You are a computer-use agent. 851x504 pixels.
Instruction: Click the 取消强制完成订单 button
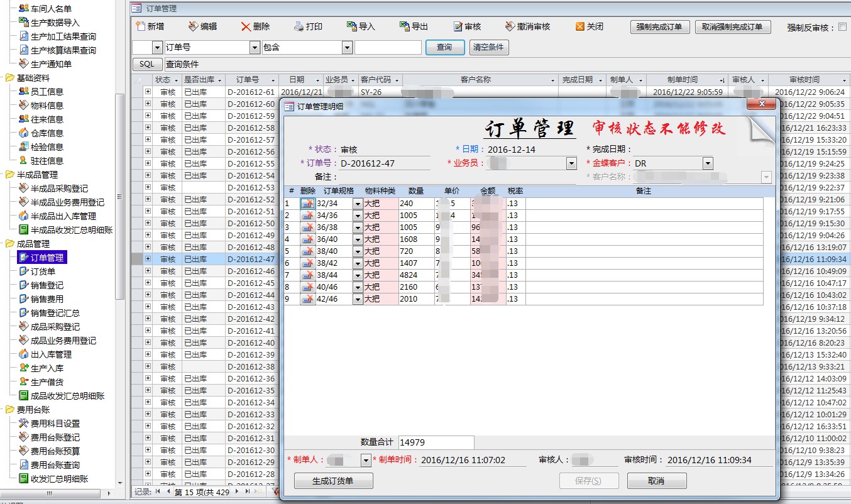(732, 27)
